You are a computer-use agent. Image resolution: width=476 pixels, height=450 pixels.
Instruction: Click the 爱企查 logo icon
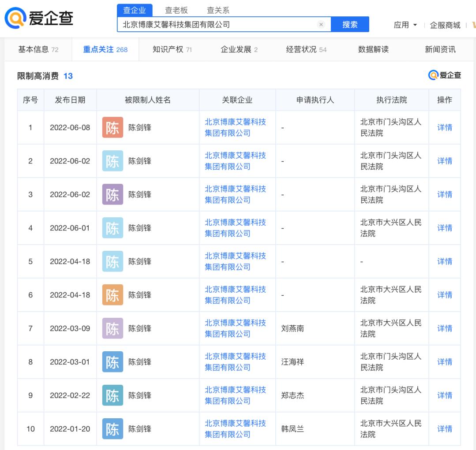pyautogui.click(x=14, y=18)
